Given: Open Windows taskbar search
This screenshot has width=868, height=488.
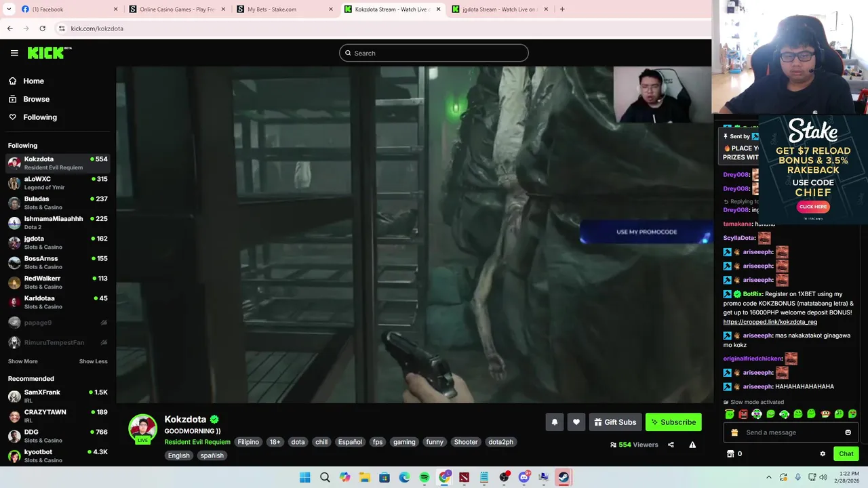Looking at the screenshot, I should point(325,477).
